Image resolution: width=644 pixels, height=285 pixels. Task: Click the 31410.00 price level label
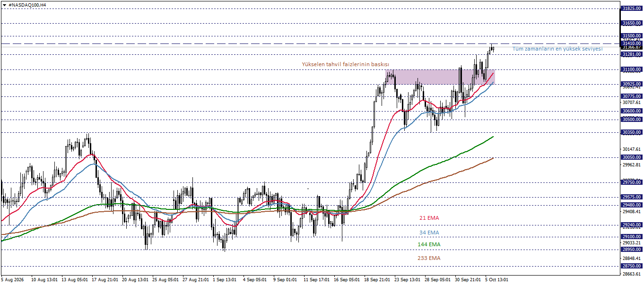click(631, 43)
